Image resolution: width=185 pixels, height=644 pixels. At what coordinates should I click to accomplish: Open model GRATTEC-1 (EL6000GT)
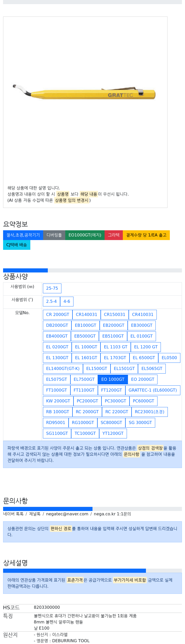153,390
